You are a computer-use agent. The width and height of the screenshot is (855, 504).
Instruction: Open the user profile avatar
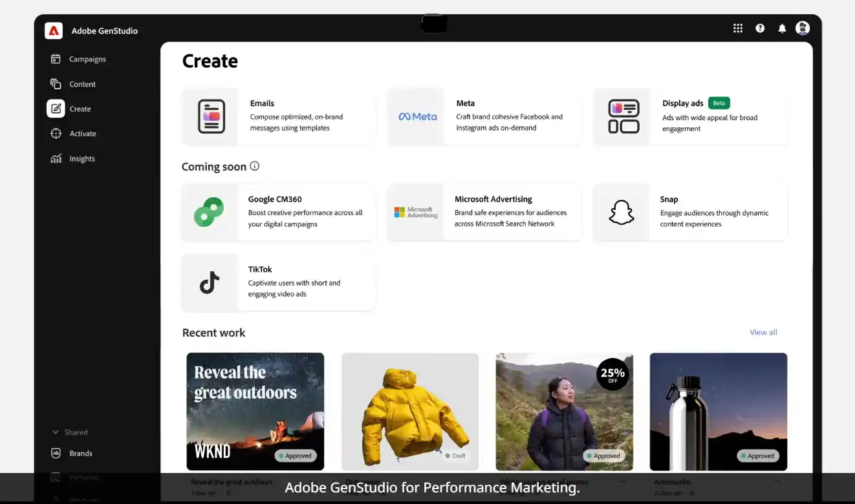pyautogui.click(x=803, y=28)
